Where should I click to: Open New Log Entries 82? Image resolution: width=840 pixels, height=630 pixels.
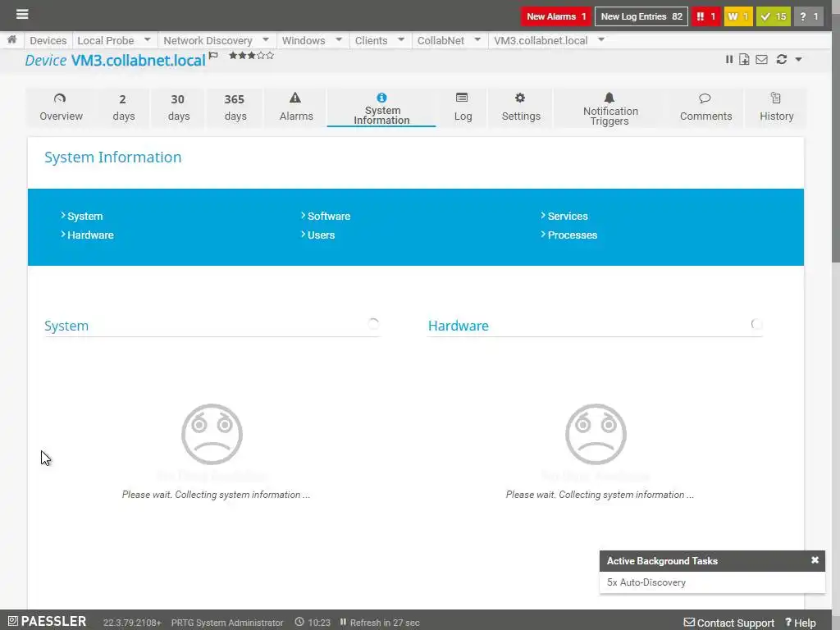(641, 16)
